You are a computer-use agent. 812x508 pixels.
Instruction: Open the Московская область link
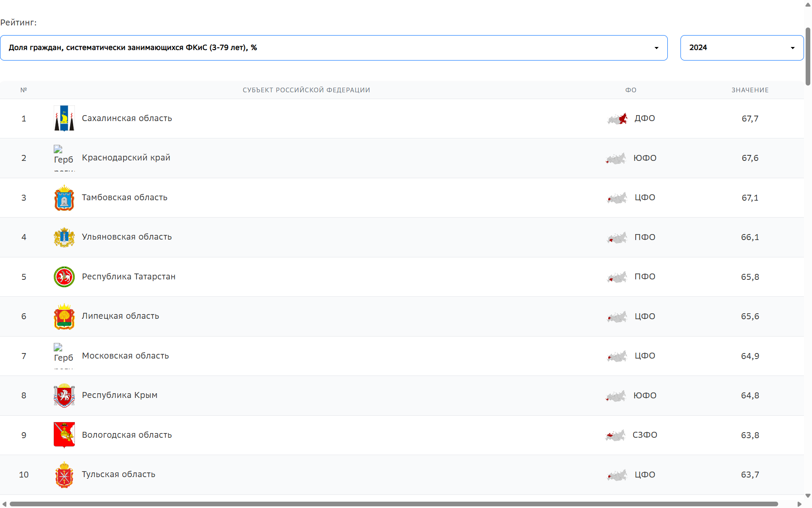tap(125, 356)
